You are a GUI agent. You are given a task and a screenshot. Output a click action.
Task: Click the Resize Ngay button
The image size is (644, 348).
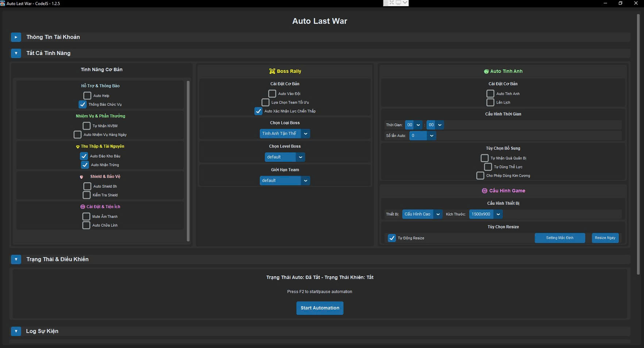click(x=605, y=238)
